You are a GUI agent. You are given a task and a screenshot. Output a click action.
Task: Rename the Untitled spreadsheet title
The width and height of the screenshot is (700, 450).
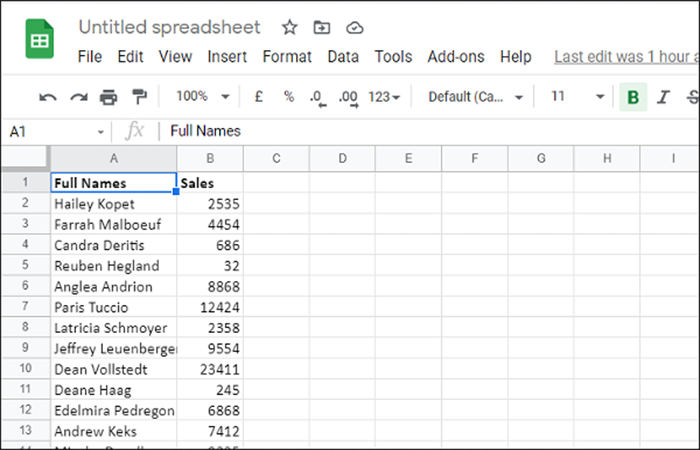(169, 27)
